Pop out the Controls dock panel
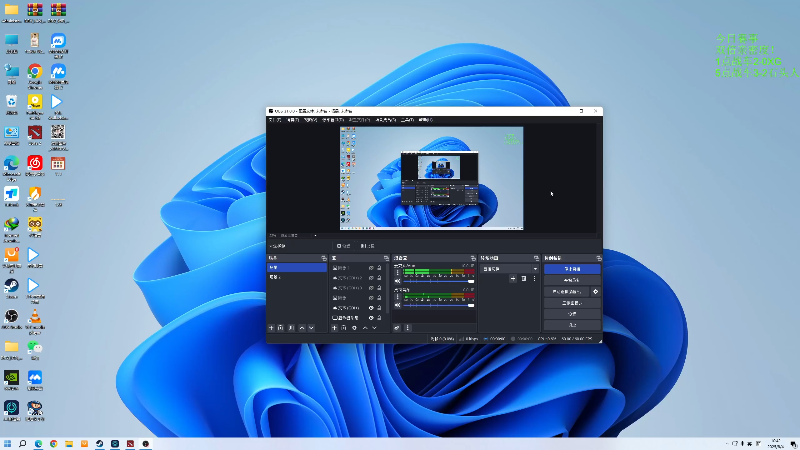800x450 pixels. pos(598,258)
